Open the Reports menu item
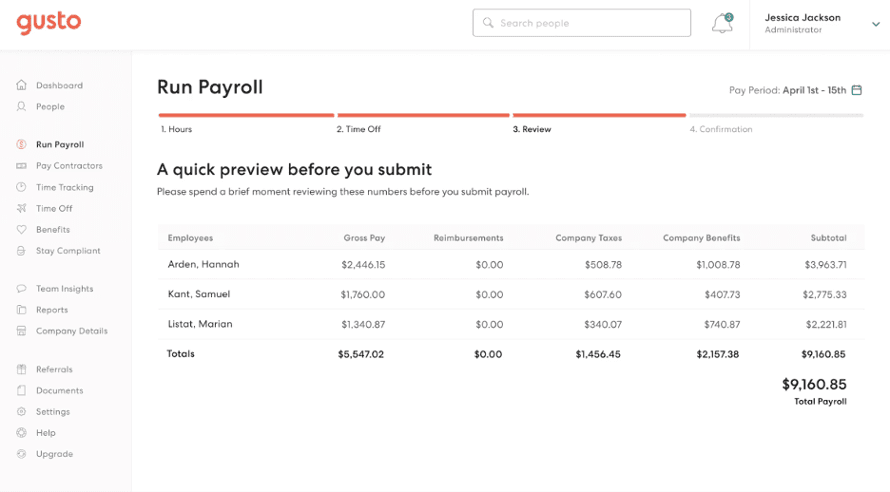Screen dimensions: 890x492 click(52, 310)
